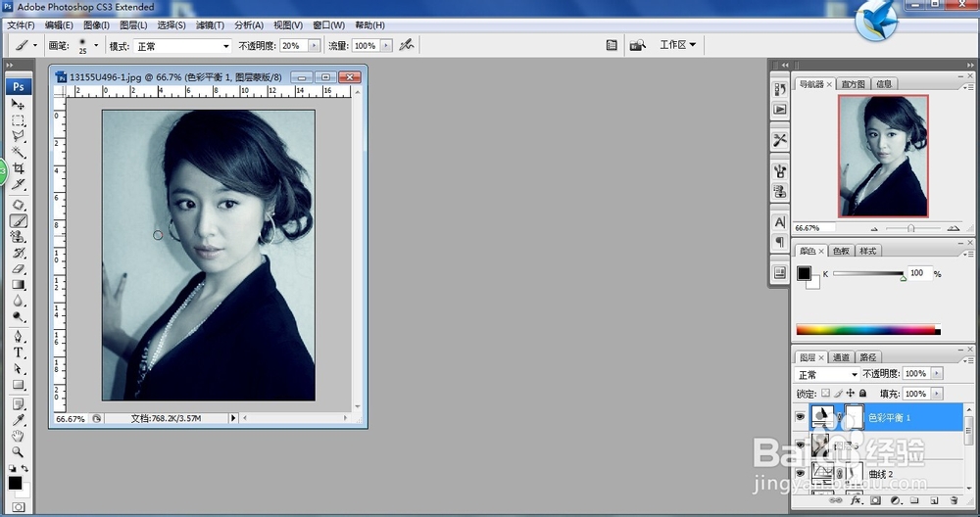Open the 工作区 workspace dropdown
This screenshot has width=980, height=517.
[678, 45]
